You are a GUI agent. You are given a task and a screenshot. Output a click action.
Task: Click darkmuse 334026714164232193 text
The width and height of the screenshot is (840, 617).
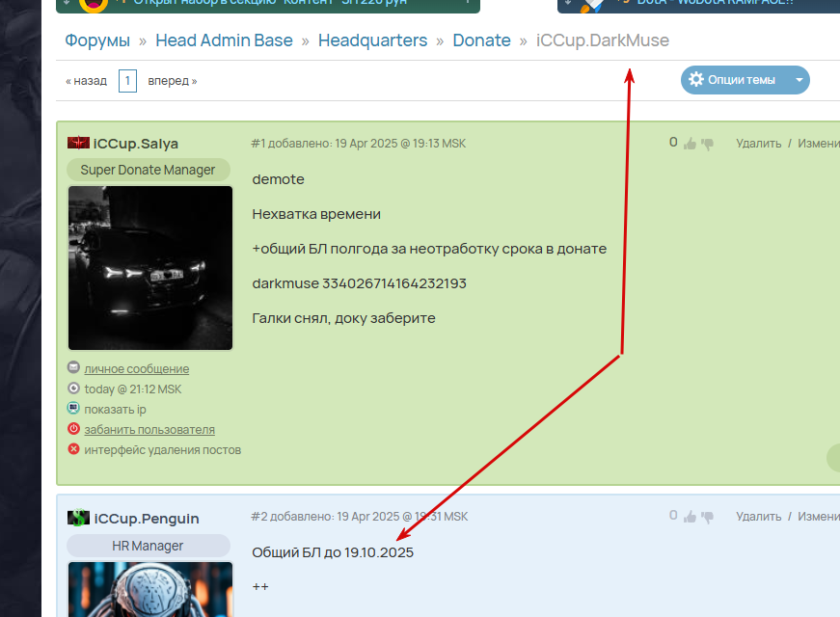[360, 283]
